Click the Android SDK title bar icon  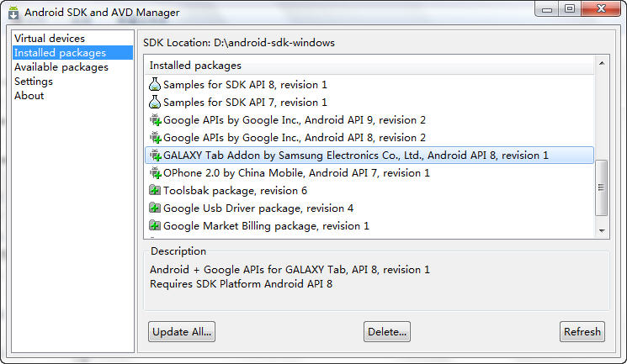[13, 13]
